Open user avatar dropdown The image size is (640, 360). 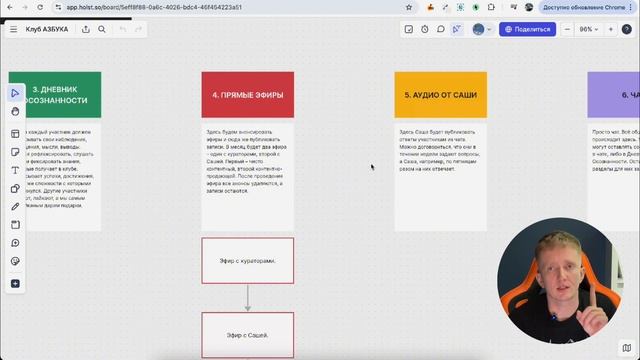click(482, 29)
